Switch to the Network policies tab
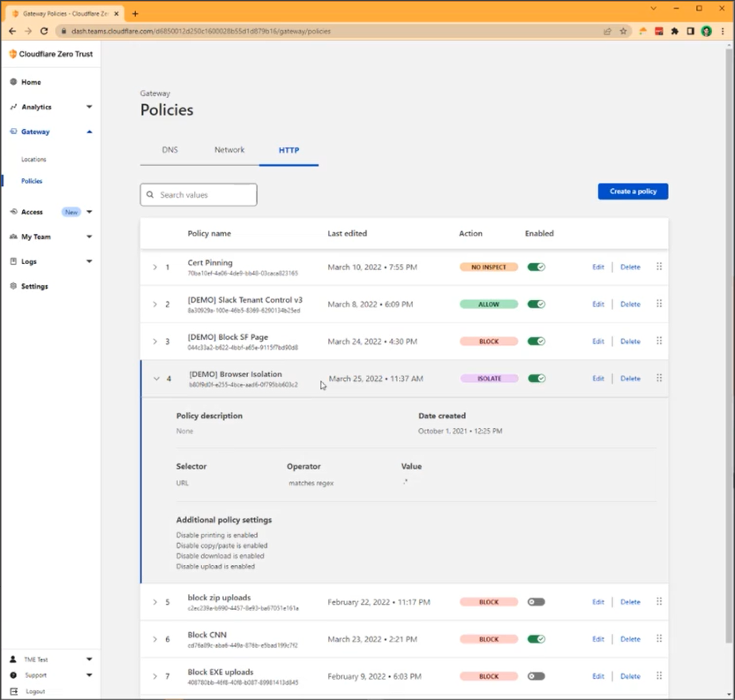Screen dimensions: 735x700 pos(229,150)
